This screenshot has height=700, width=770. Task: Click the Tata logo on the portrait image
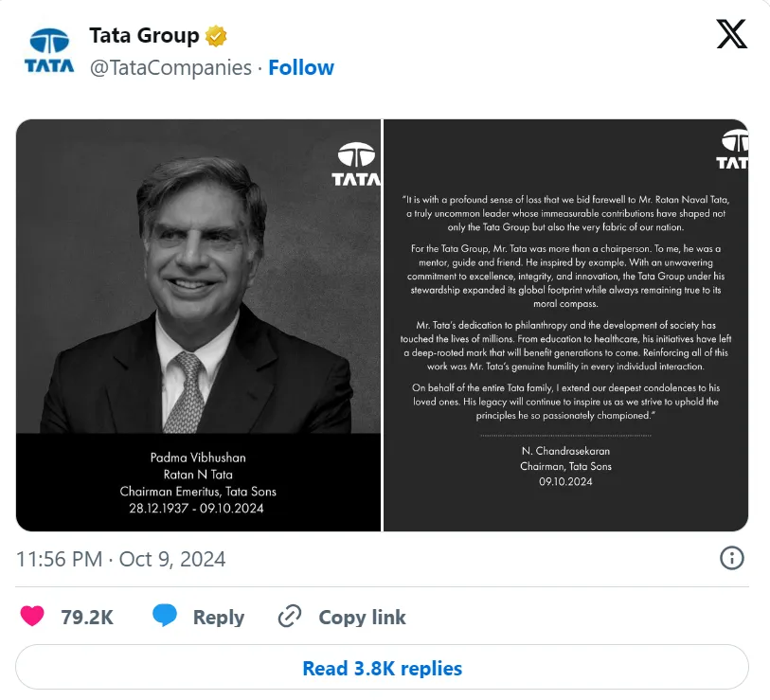click(357, 163)
